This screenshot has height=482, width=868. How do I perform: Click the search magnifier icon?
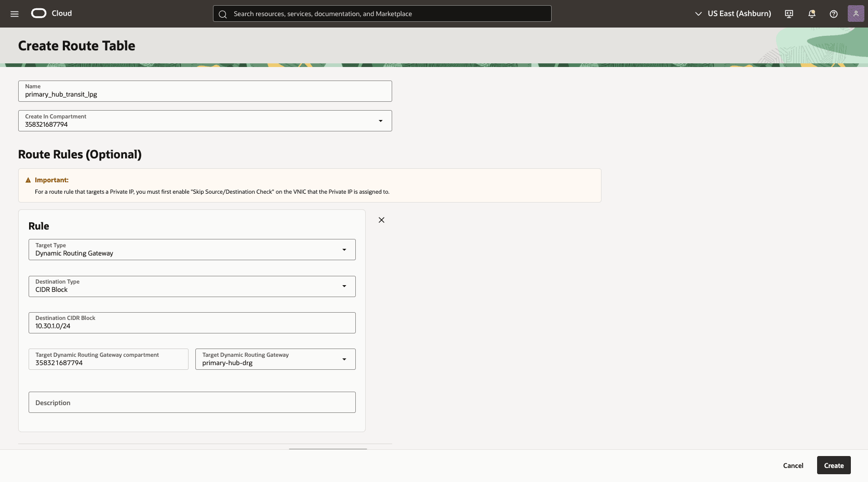[x=222, y=14]
